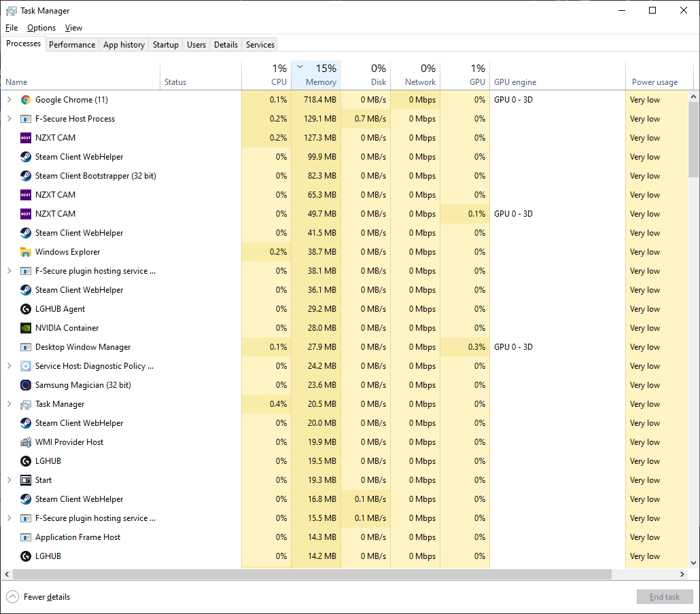Image resolution: width=700 pixels, height=614 pixels.
Task: Open the File menu
Action: click(x=12, y=28)
